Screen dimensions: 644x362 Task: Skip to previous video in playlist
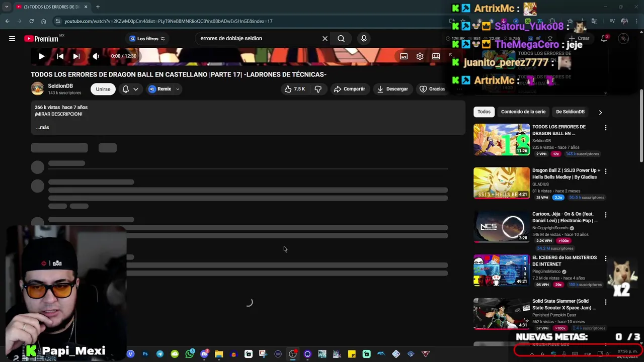[x=60, y=56]
